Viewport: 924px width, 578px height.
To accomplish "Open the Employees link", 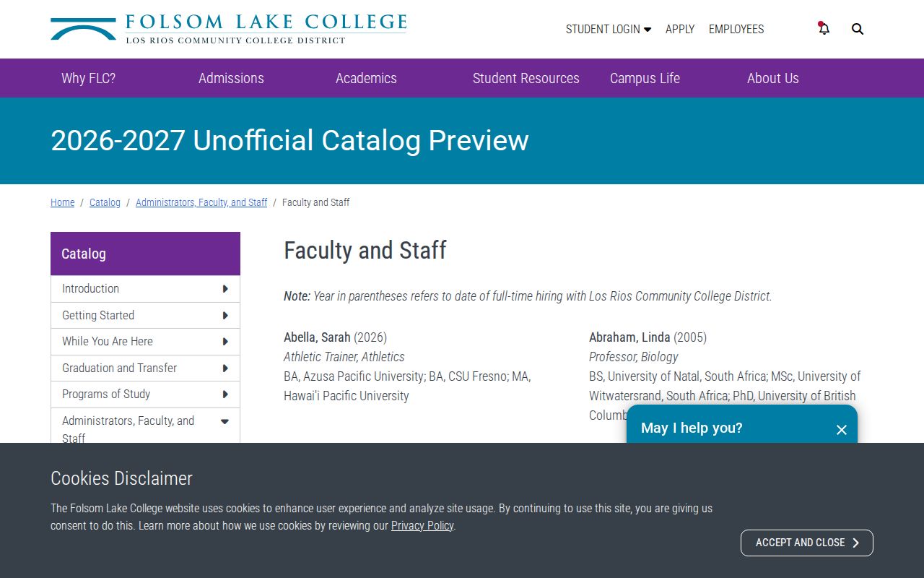I will (x=736, y=29).
